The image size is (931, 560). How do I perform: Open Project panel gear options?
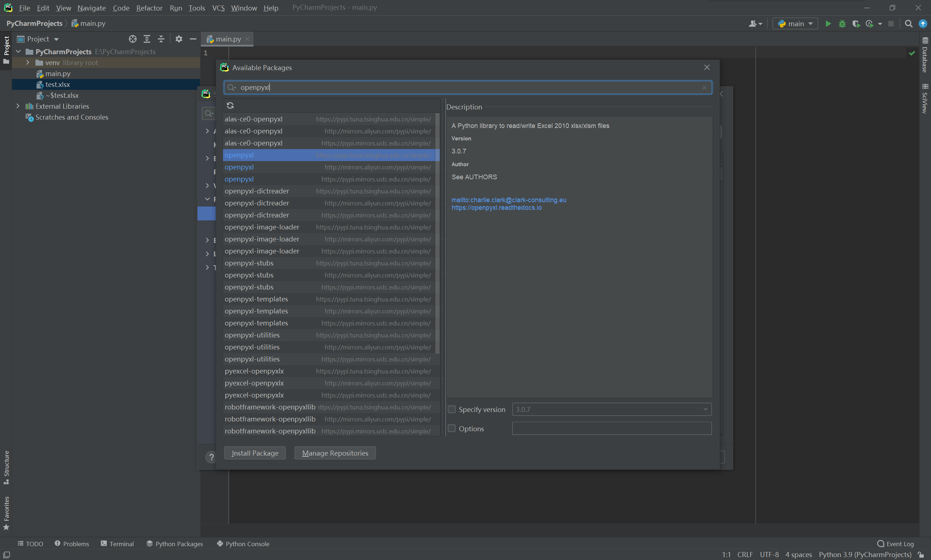pyautogui.click(x=179, y=39)
